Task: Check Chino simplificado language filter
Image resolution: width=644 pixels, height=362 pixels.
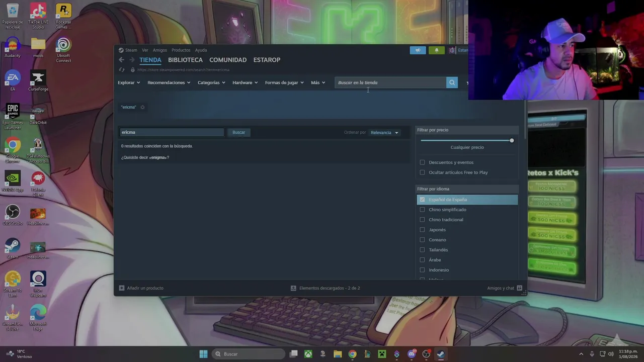Action: tap(422, 210)
